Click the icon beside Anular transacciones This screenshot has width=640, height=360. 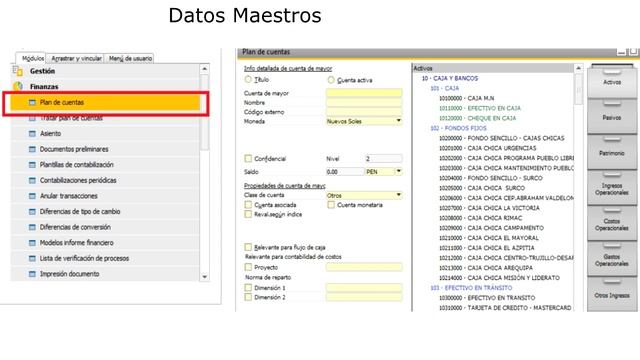pyautogui.click(x=32, y=196)
